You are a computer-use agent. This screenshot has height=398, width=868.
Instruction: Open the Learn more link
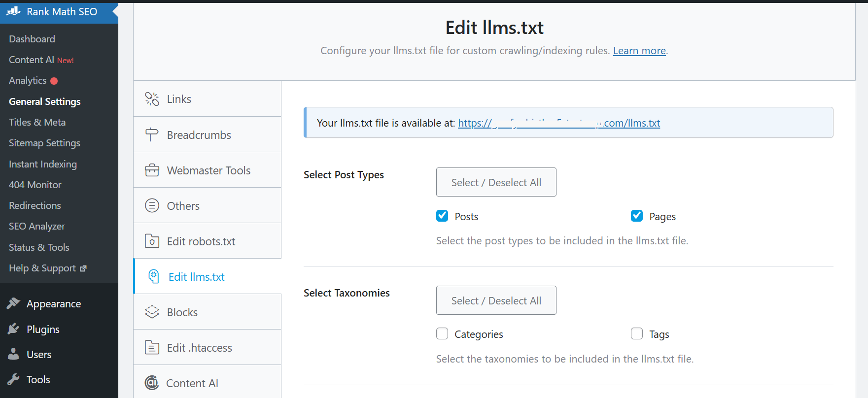click(639, 51)
